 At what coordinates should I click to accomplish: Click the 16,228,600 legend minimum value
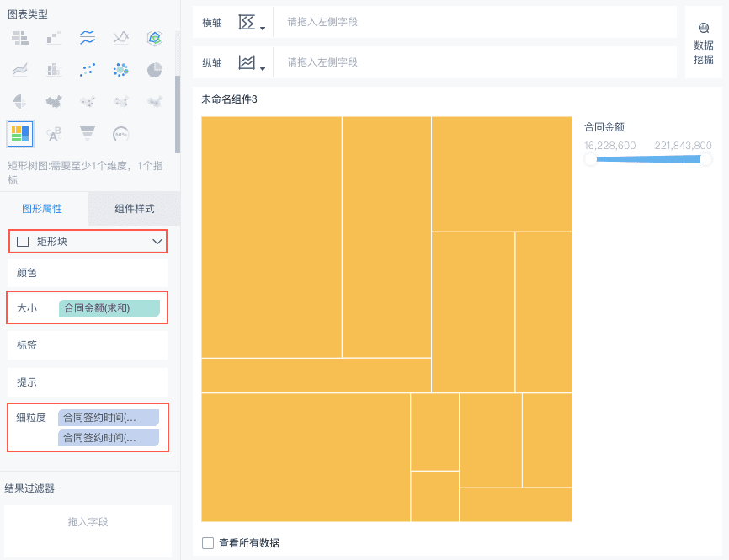tap(609, 146)
